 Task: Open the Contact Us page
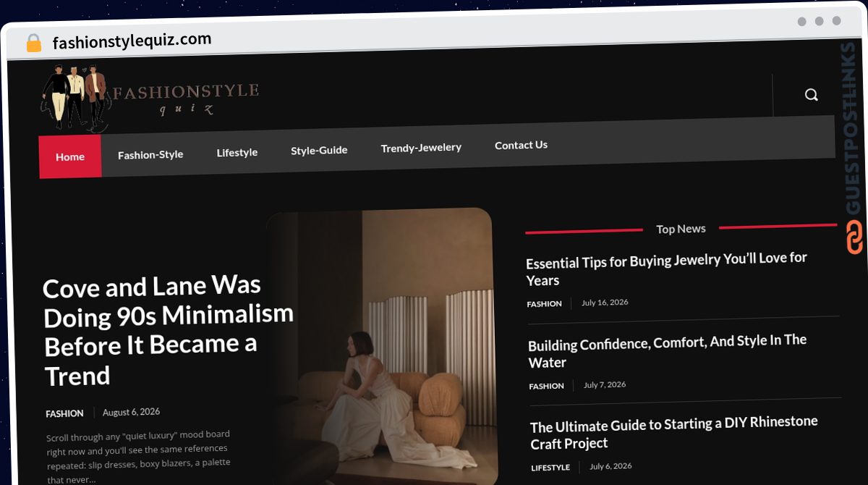pyautogui.click(x=521, y=145)
